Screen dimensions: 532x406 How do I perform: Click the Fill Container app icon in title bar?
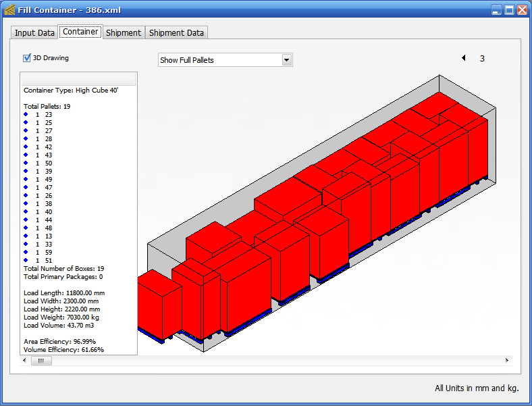[9, 10]
